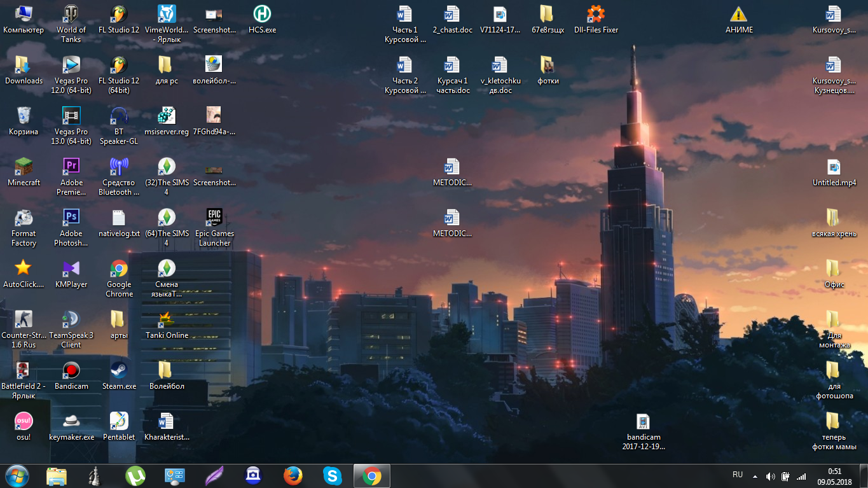Open the (64)The SIMS 4 shortcut
The height and width of the screenshot is (488, 868).
pos(167,227)
